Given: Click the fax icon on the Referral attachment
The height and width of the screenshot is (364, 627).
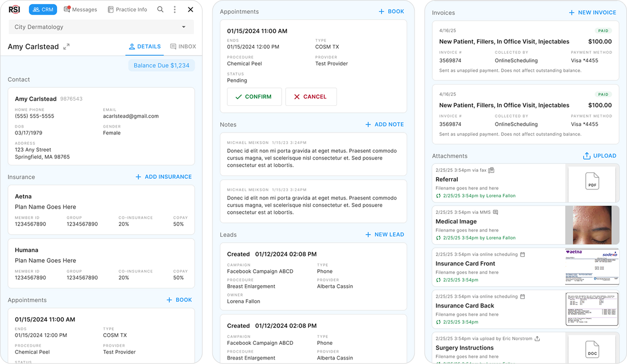Looking at the screenshot, I should click(491, 170).
